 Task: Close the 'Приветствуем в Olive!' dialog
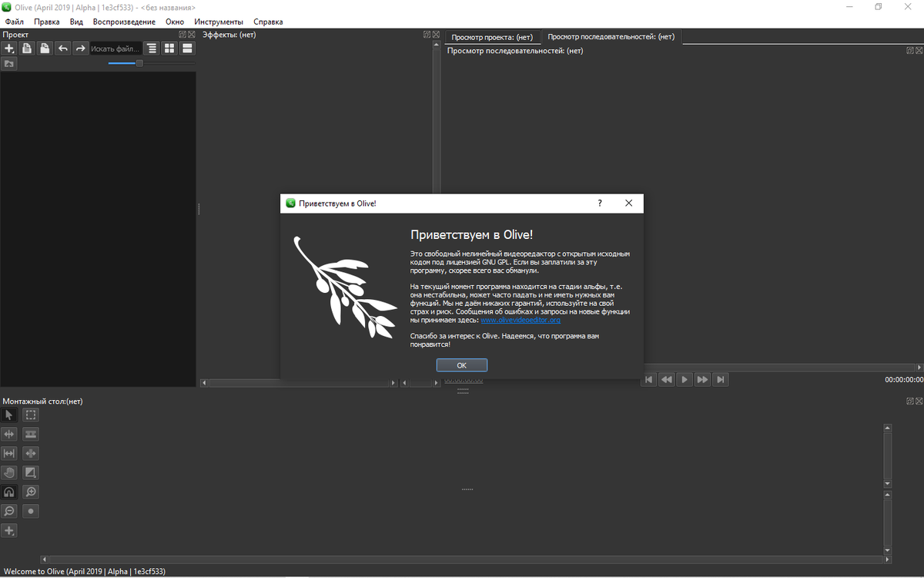click(x=628, y=203)
